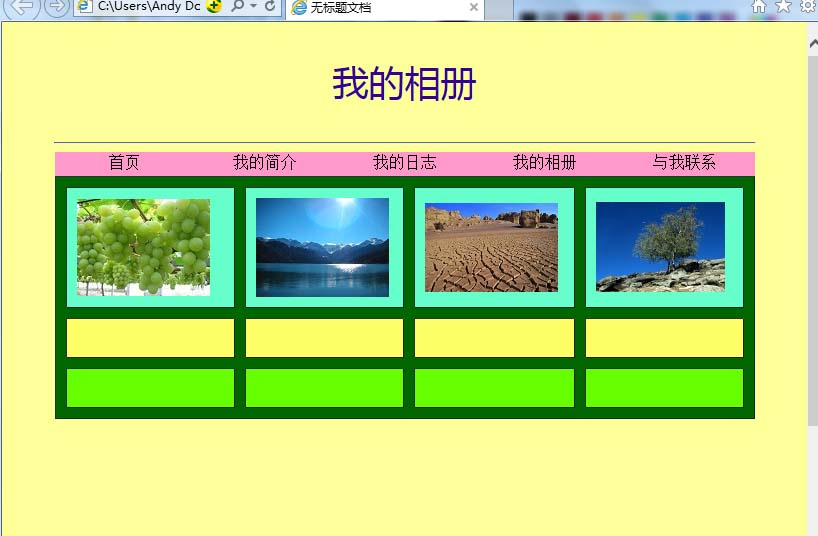Open favorites star icon
Viewport: 818px width, 536px height.
784,6
